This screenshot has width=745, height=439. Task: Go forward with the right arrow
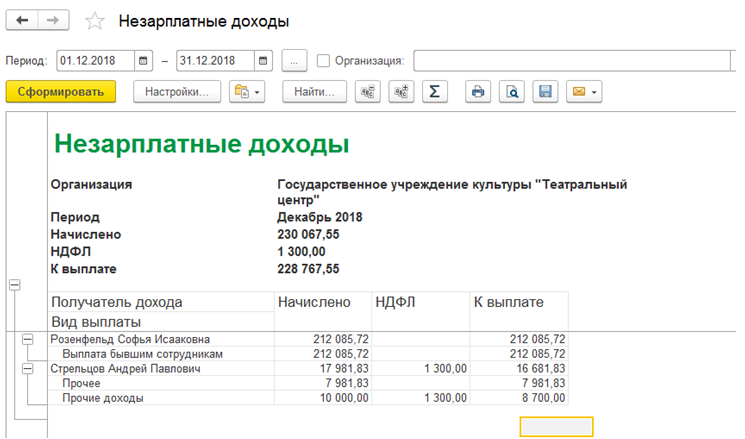click(x=53, y=20)
